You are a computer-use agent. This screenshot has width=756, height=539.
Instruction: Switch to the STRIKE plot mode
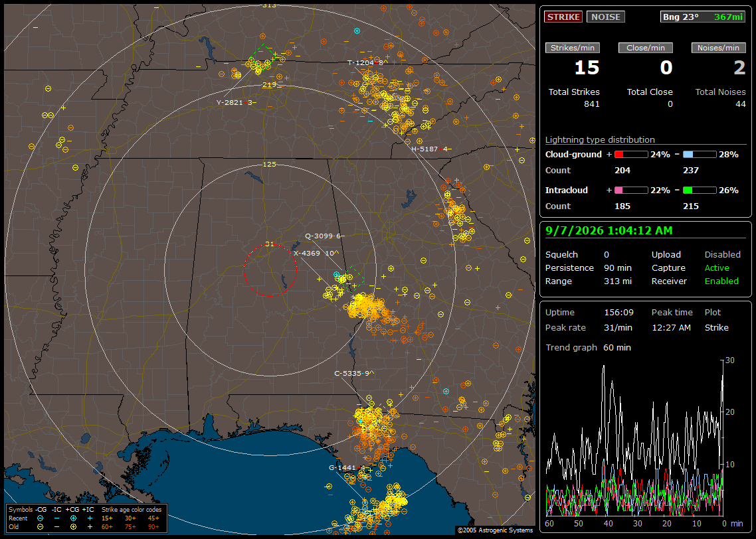click(x=563, y=17)
